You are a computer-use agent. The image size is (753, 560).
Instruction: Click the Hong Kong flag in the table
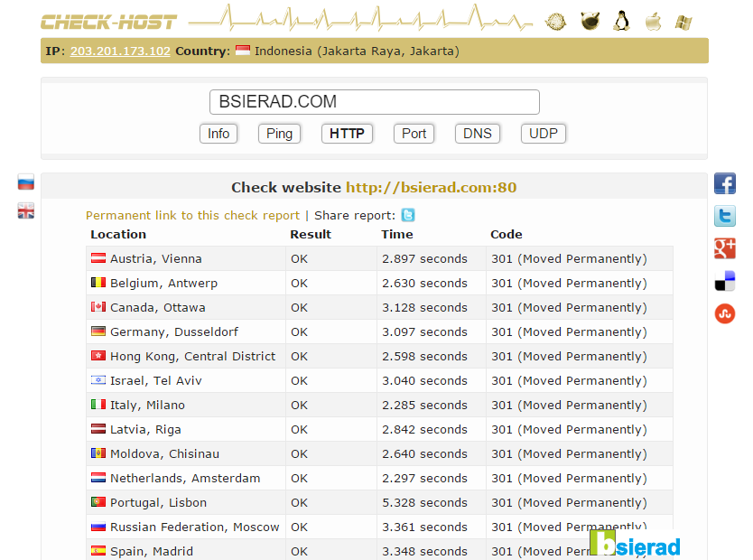click(x=98, y=356)
